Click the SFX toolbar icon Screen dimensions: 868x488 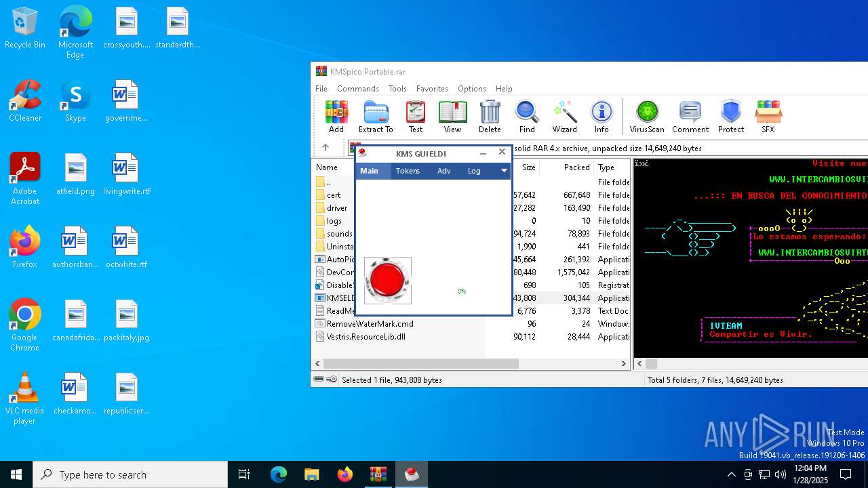click(768, 117)
